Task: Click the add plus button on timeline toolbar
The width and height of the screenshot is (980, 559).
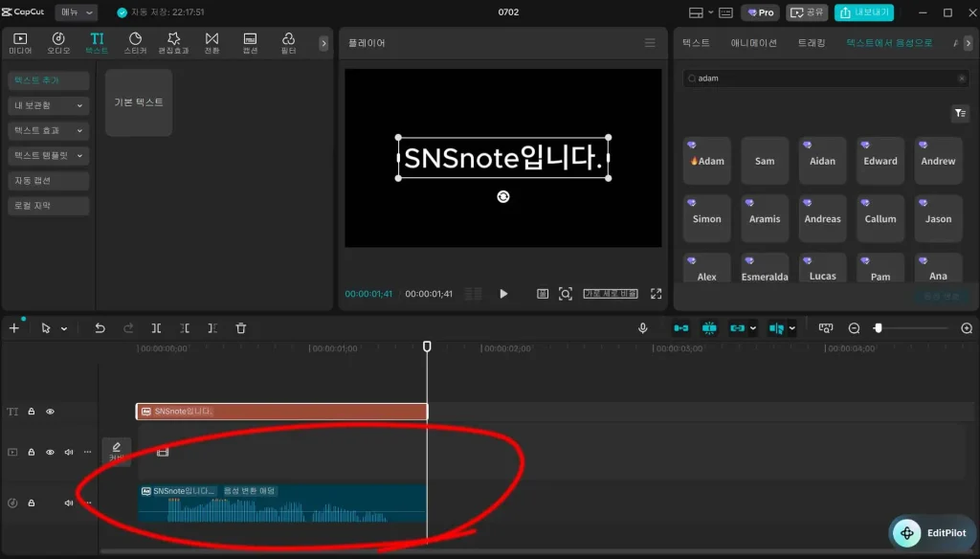Action: [13, 328]
